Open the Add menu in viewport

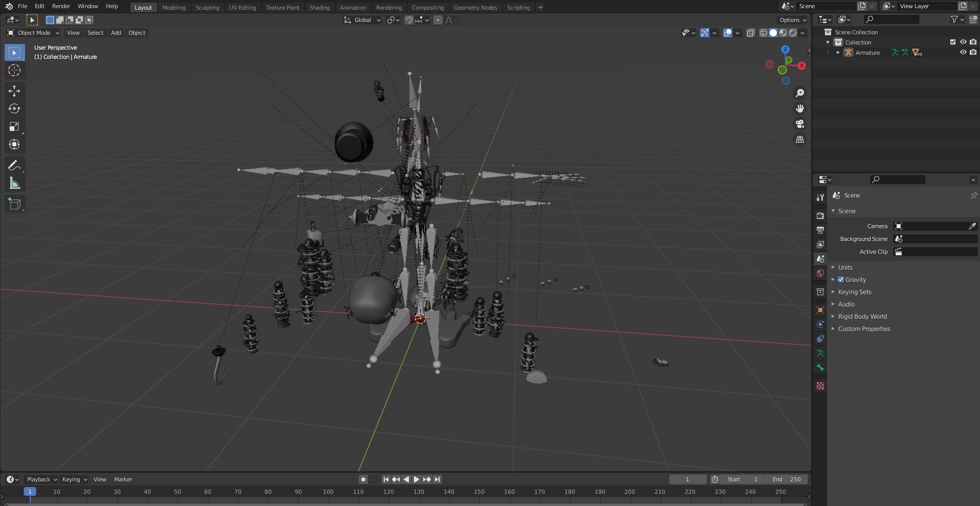[116, 33]
